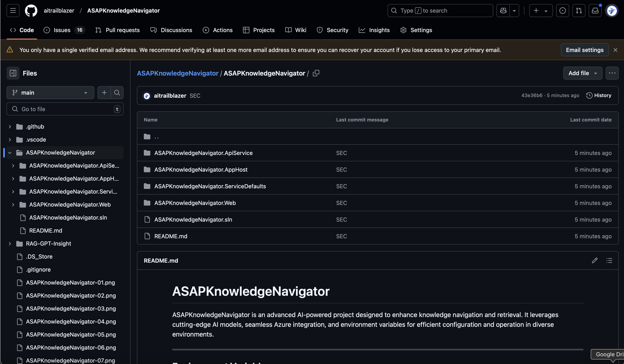Dismiss the email verification warning banner
This screenshot has width=624, height=364.
[615, 50]
